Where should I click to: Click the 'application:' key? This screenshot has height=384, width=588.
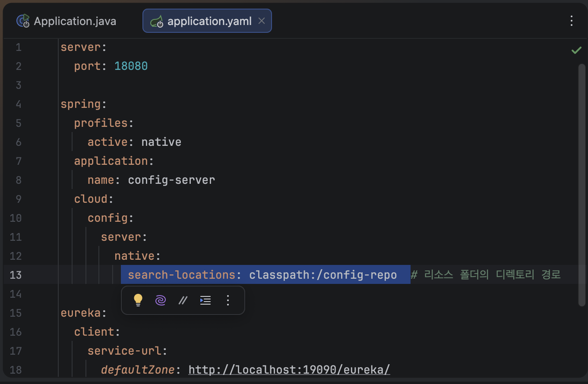click(114, 161)
